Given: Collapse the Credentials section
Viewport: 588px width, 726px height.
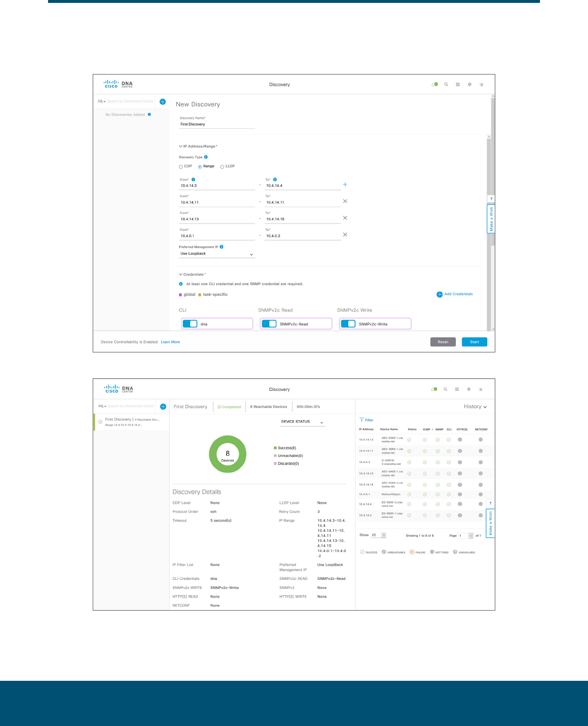Looking at the screenshot, I should click(x=181, y=275).
